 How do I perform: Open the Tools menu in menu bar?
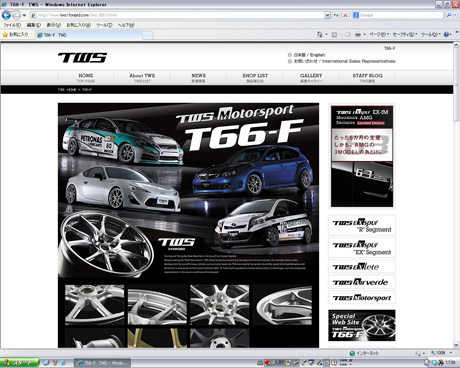104,25
